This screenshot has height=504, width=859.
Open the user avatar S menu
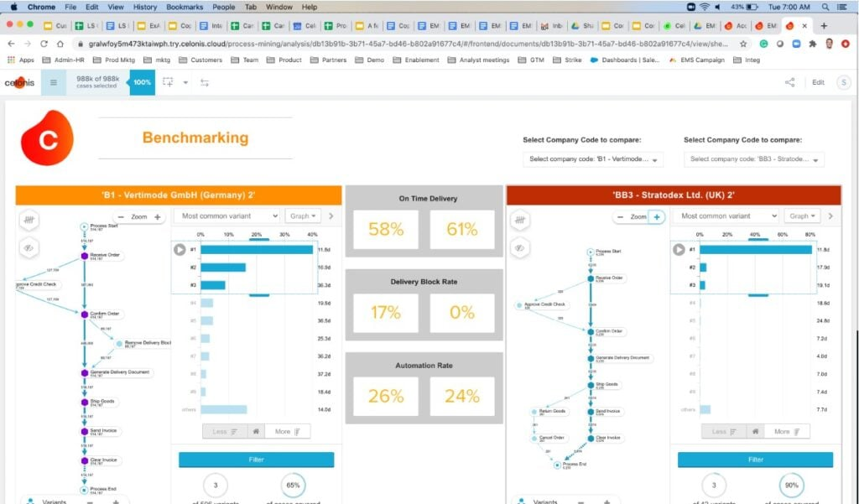point(843,82)
